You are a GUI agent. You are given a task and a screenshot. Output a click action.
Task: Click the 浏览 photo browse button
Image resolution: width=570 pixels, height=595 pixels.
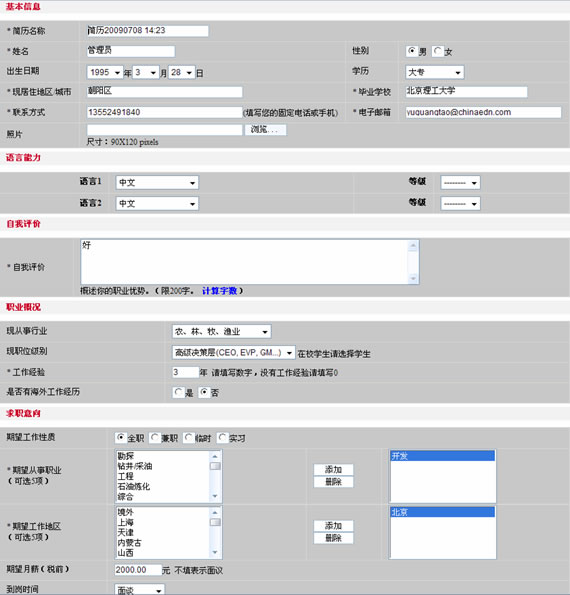pos(265,130)
